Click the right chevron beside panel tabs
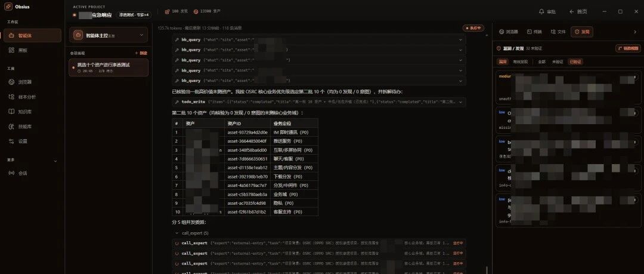 pos(635,32)
